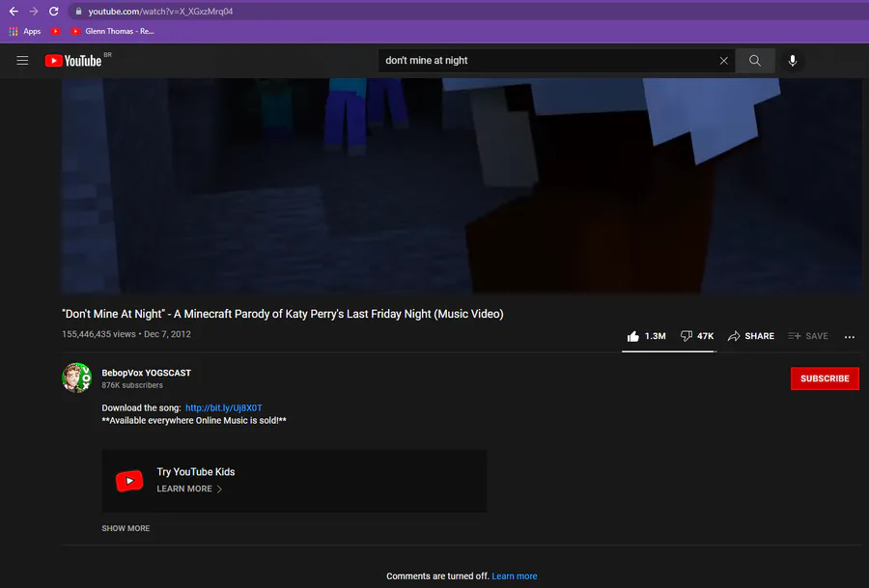Select the youtube.com URL in address bar
The height and width of the screenshot is (588, 869).
(160, 11)
